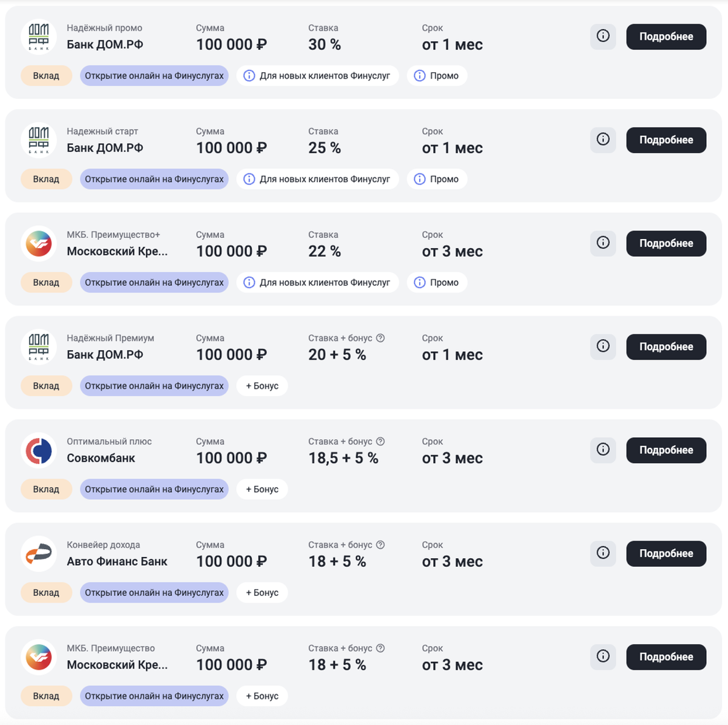
Task: Click question mark near Ставка + бонус for Совкомбанк
Action: click(x=380, y=442)
